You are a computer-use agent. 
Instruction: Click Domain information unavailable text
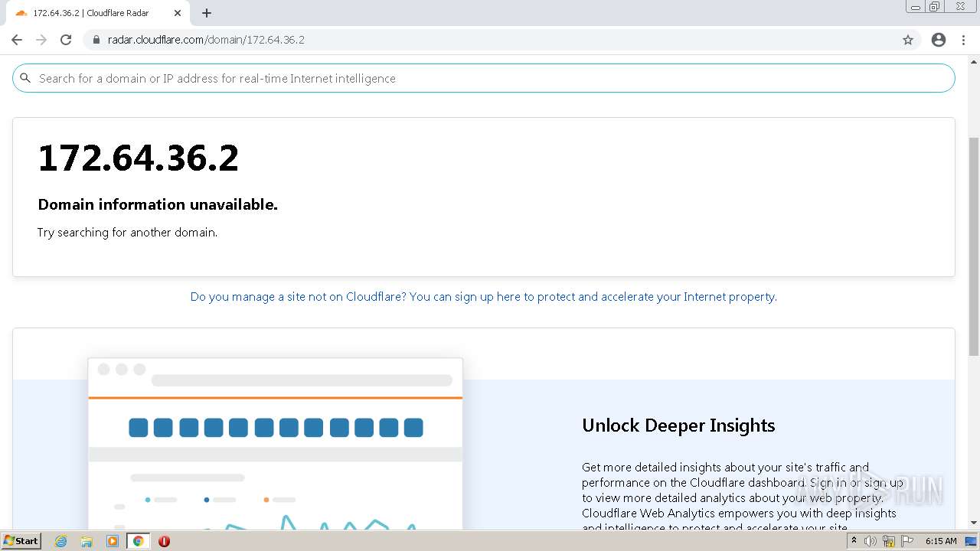click(158, 204)
